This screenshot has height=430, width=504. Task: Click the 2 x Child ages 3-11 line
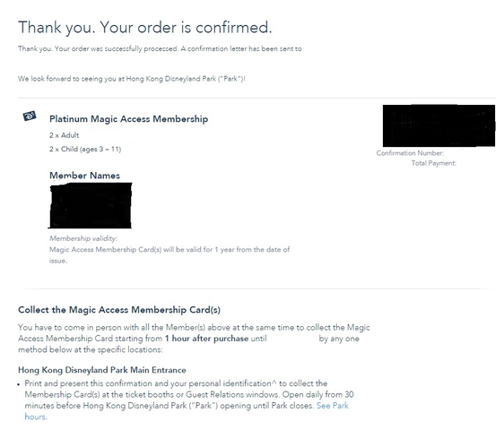85,149
